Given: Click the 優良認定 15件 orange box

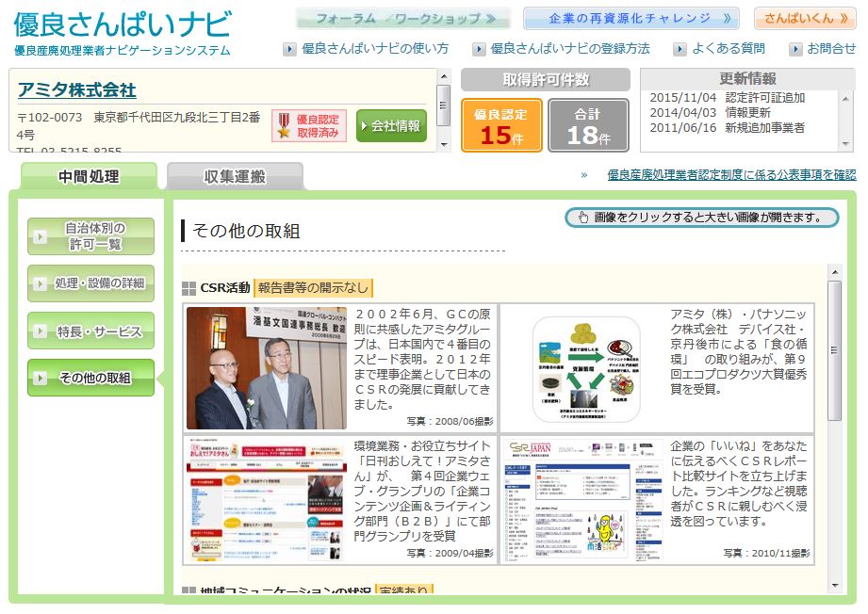Looking at the screenshot, I should 501,125.
